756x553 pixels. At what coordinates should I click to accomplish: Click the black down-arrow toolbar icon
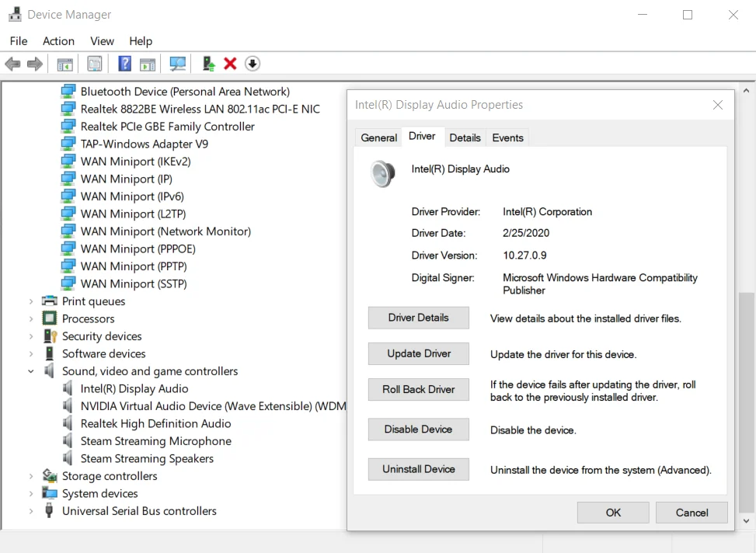(x=253, y=64)
